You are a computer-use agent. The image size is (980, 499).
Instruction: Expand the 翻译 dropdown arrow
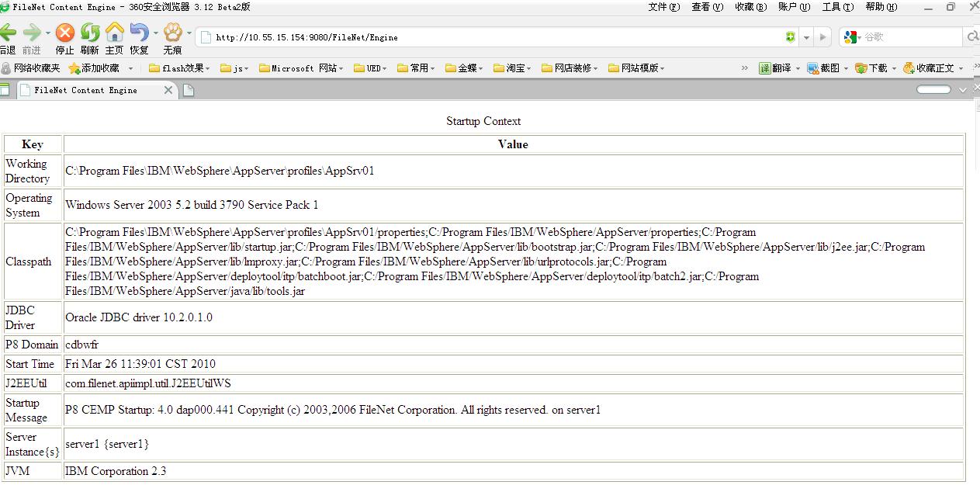coord(798,68)
